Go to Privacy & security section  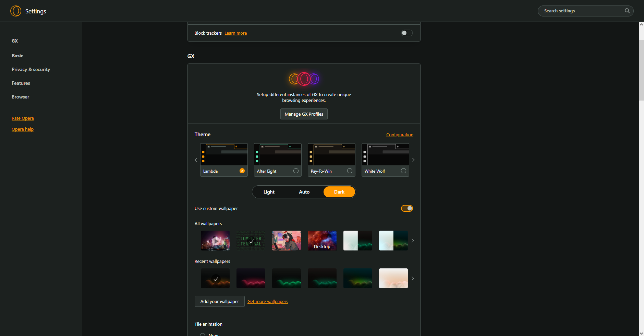[31, 69]
